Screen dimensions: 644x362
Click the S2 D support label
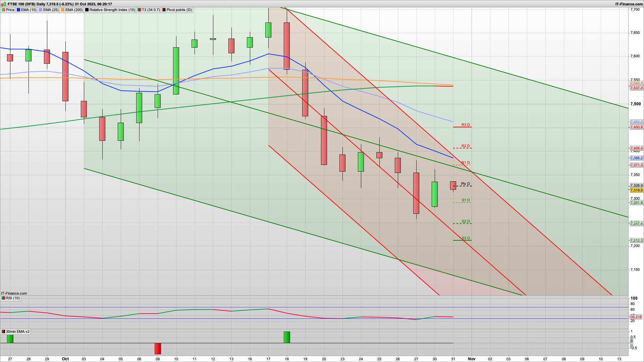click(x=466, y=221)
